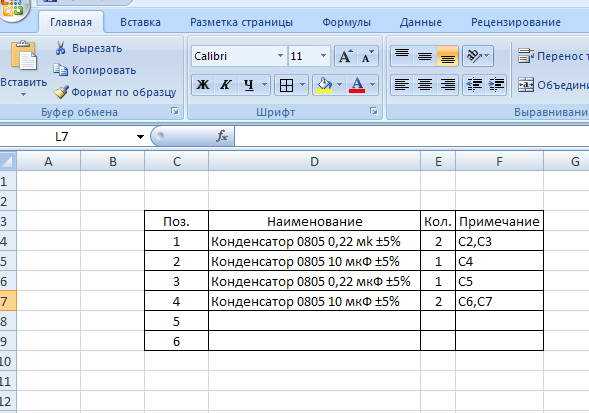Open Формулы ribbon tab
The image size is (589, 413).
tap(346, 23)
